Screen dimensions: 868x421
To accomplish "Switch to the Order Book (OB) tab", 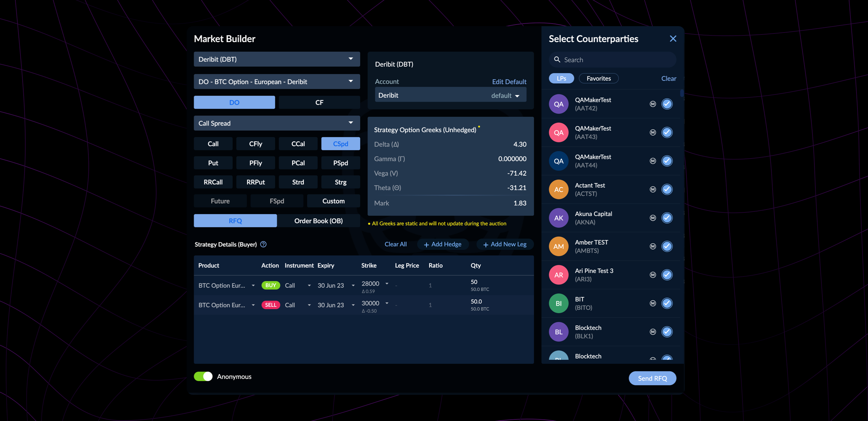I will [318, 221].
